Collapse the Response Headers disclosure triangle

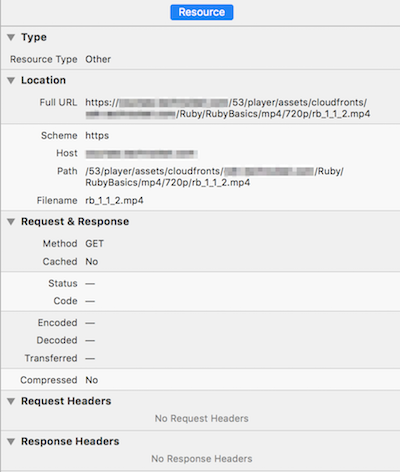(11, 442)
